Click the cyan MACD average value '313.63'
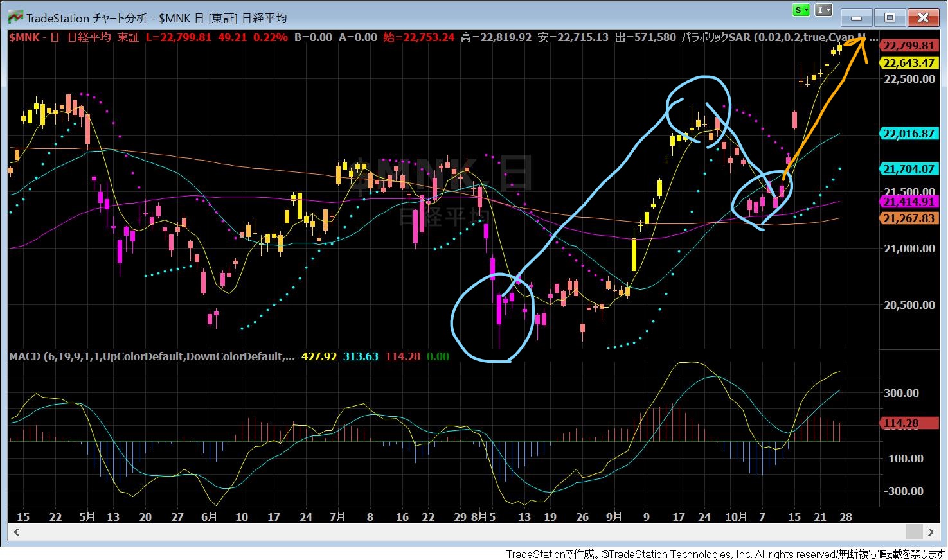The height and width of the screenshot is (560, 948). [361, 356]
